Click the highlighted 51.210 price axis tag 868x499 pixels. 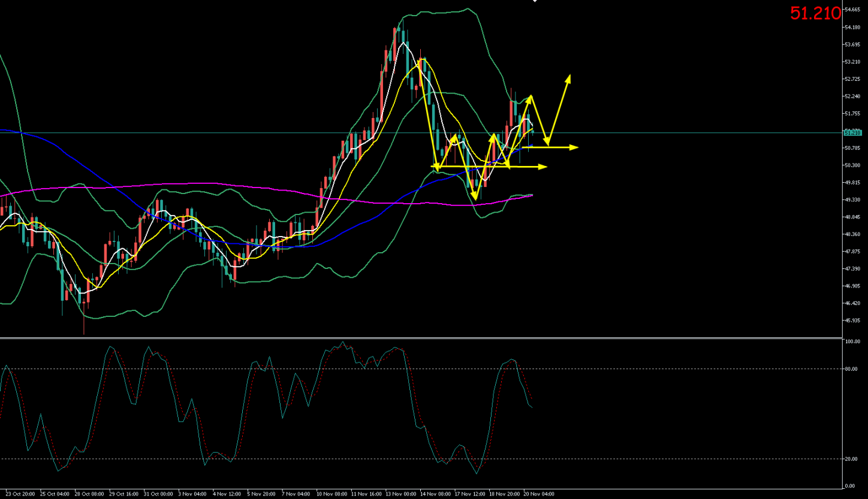pos(852,132)
